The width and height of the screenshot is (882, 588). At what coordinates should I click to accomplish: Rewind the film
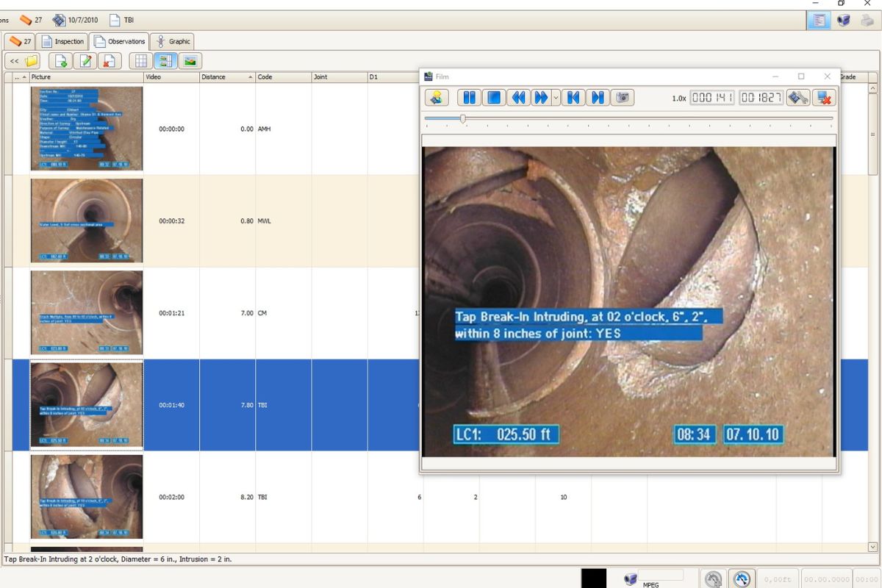518,97
